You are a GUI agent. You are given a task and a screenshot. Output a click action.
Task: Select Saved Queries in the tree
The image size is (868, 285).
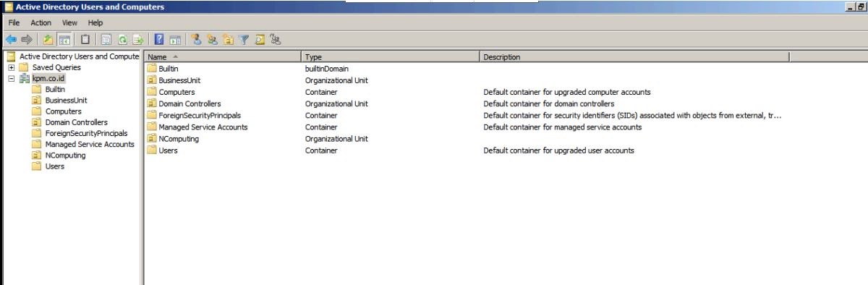tap(56, 67)
